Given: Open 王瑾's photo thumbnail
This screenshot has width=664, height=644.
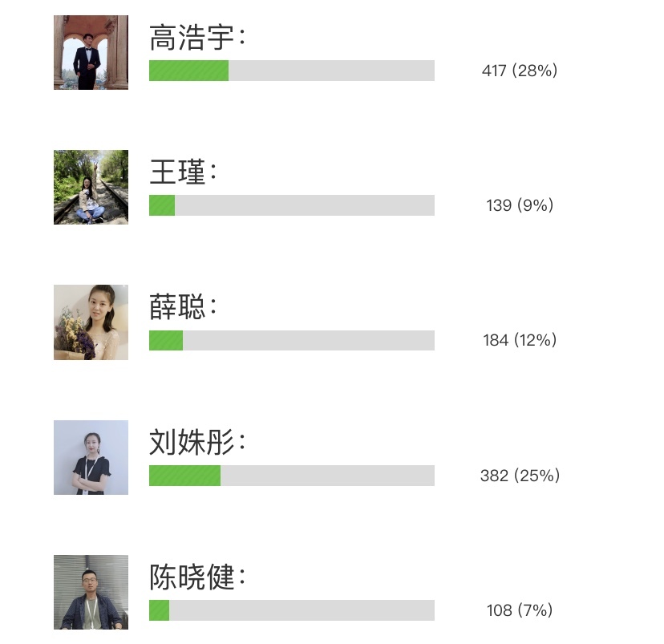Looking at the screenshot, I should tap(91, 187).
